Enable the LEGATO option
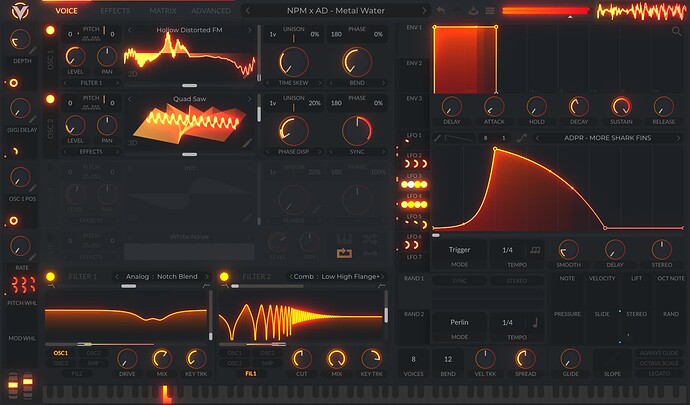The height and width of the screenshot is (405, 690). [659, 373]
